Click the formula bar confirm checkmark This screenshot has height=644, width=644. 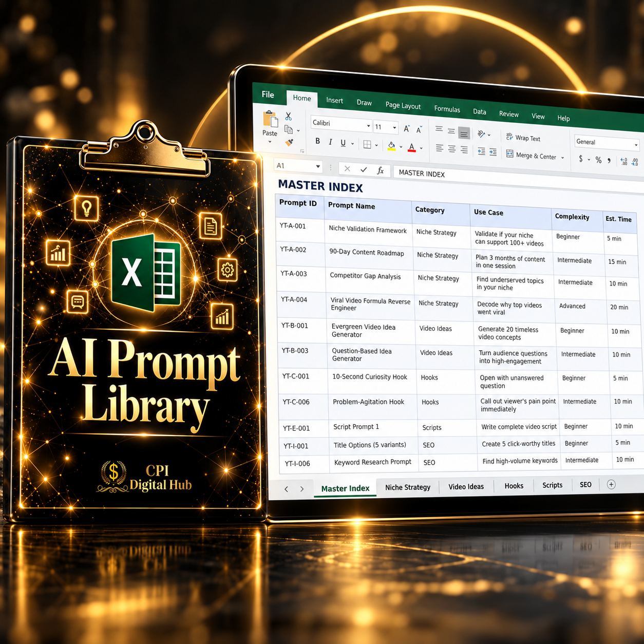364,169
